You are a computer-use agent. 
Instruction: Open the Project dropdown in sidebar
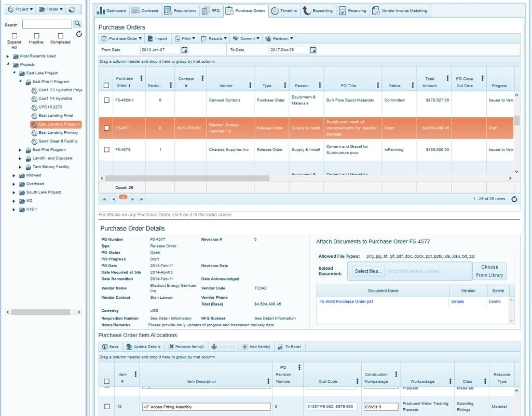click(x=20, y=9)
